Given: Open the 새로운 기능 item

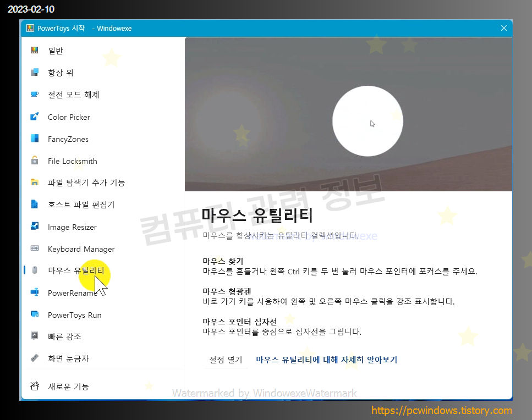Looking at the screenshot, I should (x=103, y=386).
